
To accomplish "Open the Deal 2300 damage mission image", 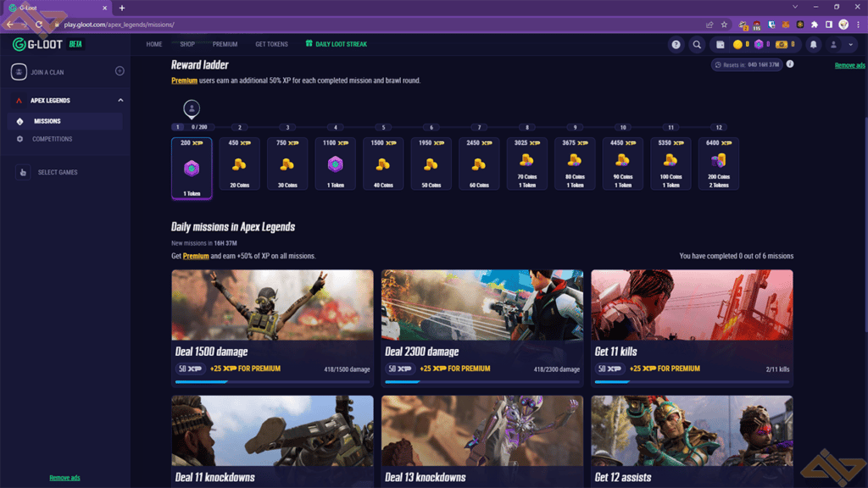I will pos(482,305).
